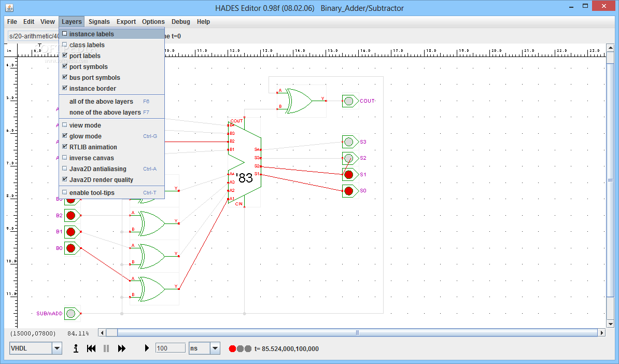The image size is (619, 364).
Task: Close the Layers menu
Action: click(x=72, y=22)
